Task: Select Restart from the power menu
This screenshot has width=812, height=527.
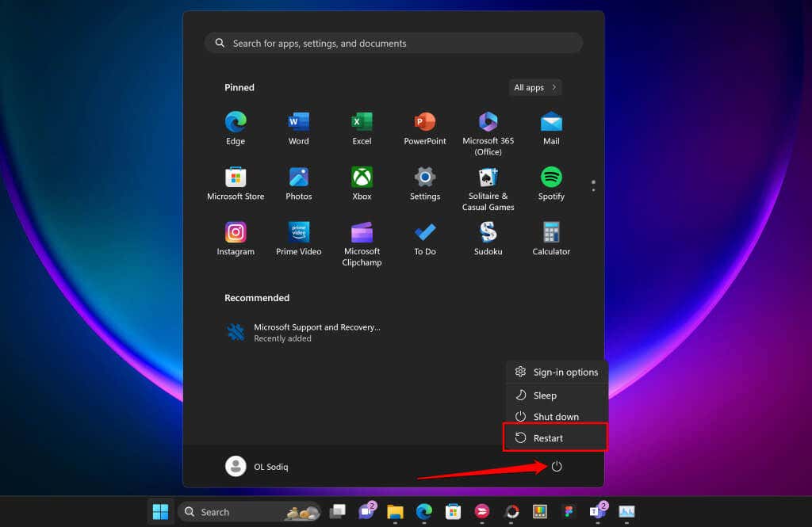Action: click(x=555, y=438)
